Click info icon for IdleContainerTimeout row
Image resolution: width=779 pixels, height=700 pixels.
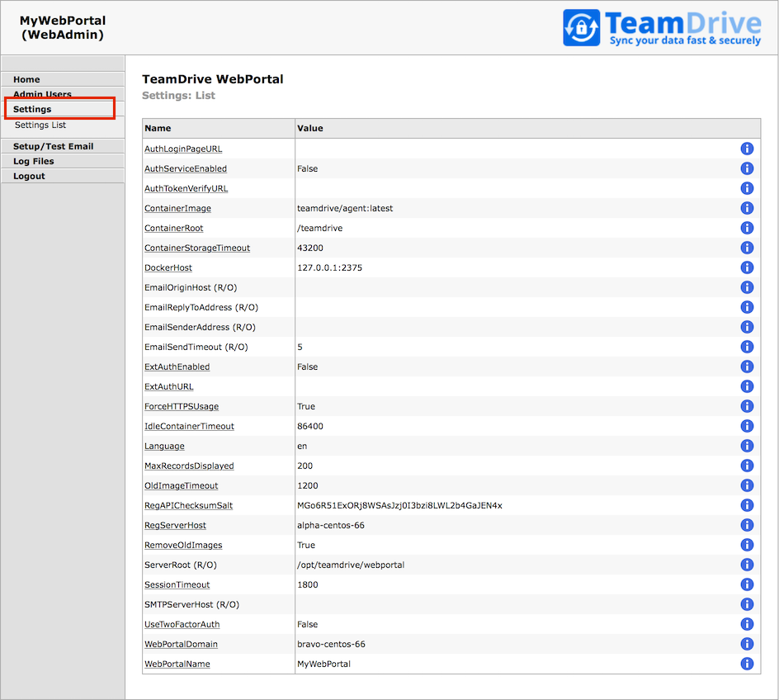pyautogui.click(x=747, y=426)
